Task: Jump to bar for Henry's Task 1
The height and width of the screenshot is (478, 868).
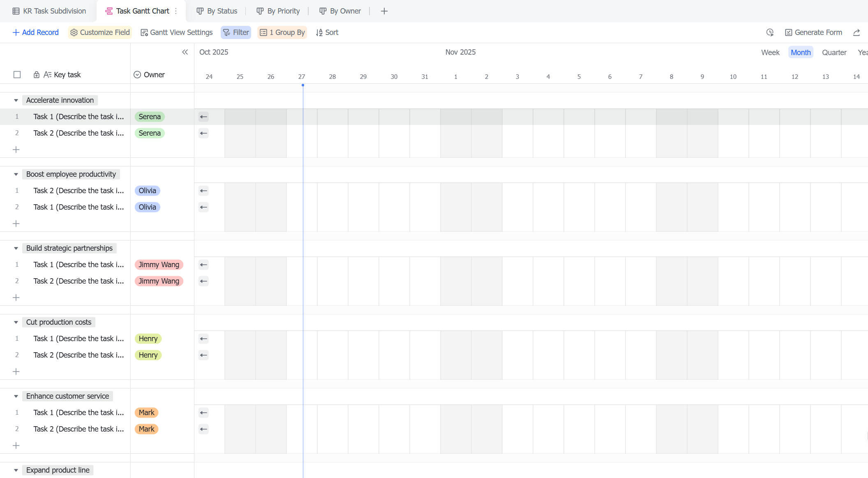Action: pyautogui.click(x=203, y=339)
